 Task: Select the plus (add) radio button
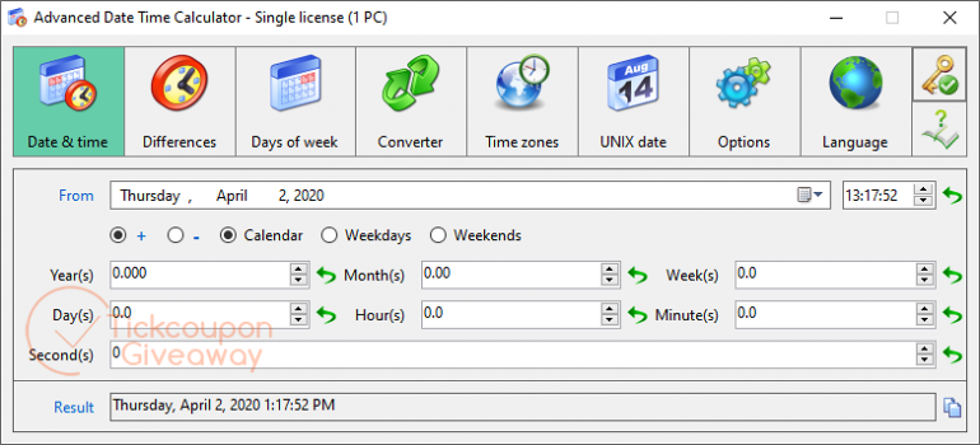click(119, 236)
